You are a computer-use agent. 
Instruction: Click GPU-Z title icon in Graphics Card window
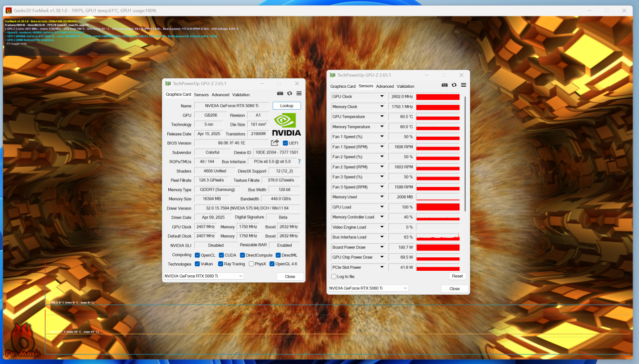point(168,84)
